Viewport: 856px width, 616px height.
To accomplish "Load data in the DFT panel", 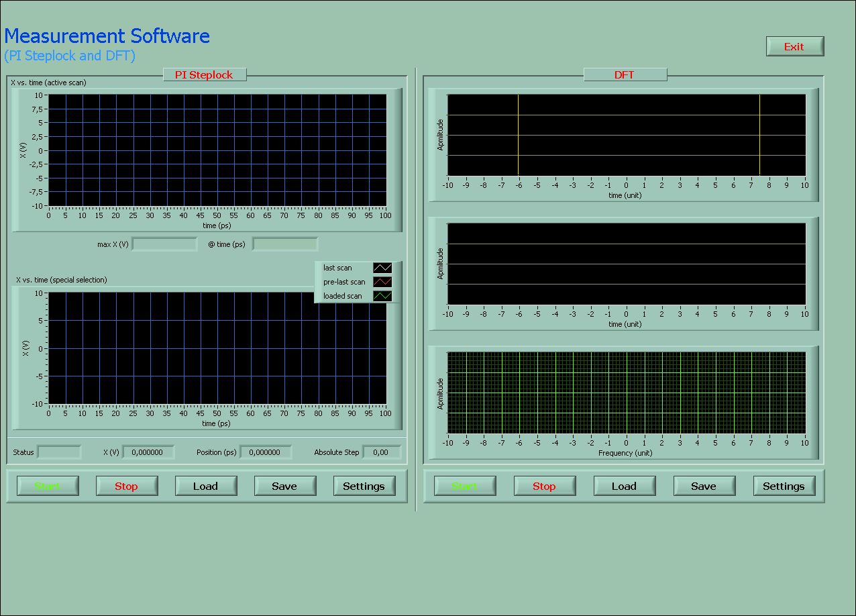I will [x=625, y=486].
